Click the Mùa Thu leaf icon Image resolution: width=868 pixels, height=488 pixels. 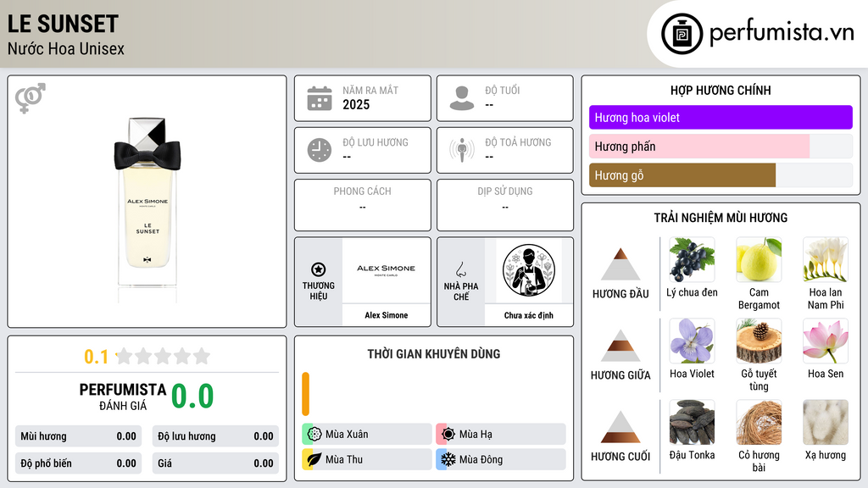click(x=314, y=459)
